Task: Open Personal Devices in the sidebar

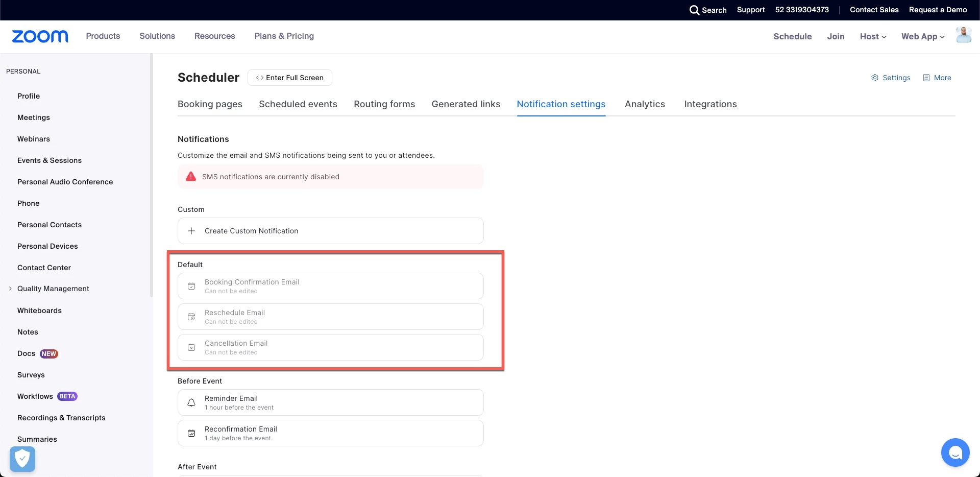Action: click(x=47, y=246)
